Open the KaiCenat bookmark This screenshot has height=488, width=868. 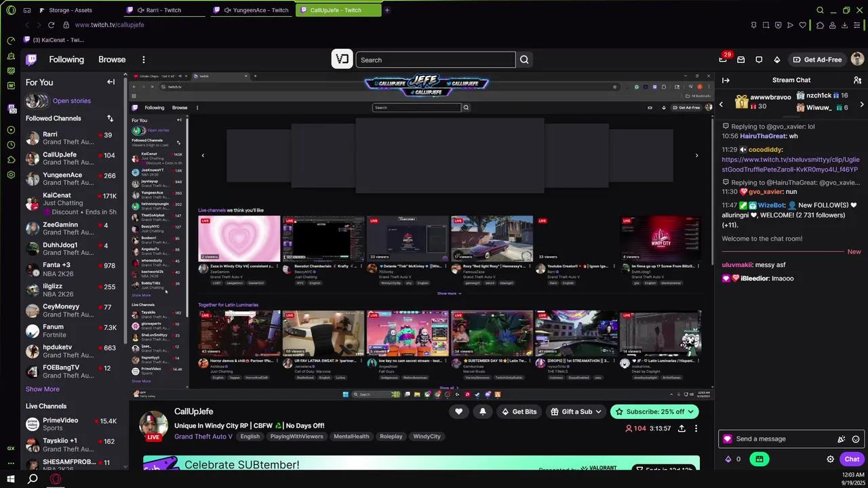(54, 40)
